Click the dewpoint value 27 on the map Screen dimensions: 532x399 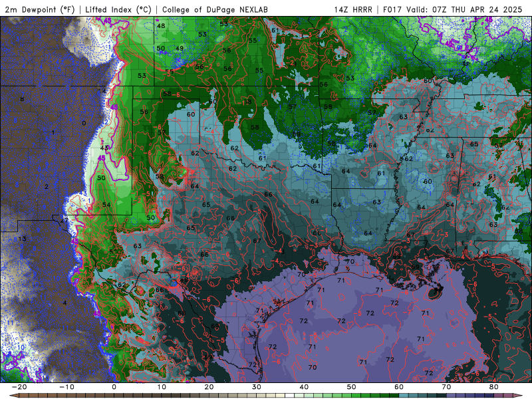click(x=64, y=220)
